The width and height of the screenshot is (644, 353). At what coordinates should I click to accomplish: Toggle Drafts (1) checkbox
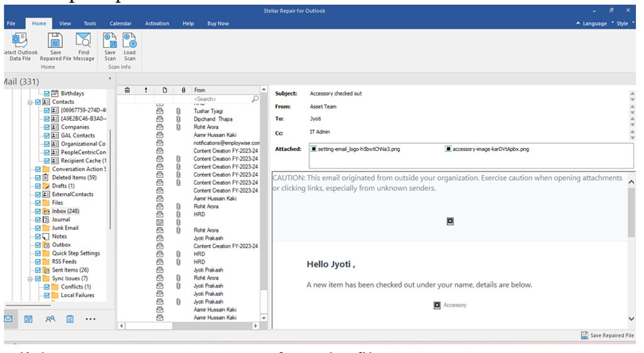point(38,186)
